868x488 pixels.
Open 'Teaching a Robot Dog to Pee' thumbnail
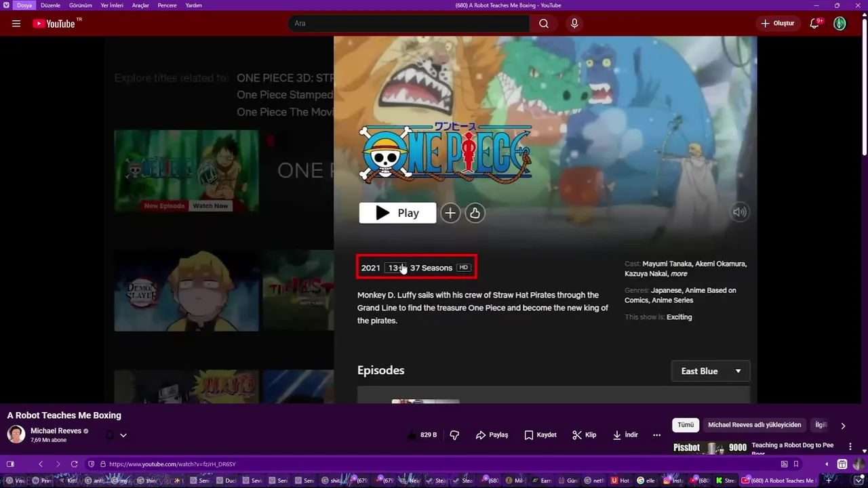click(710, 448)
